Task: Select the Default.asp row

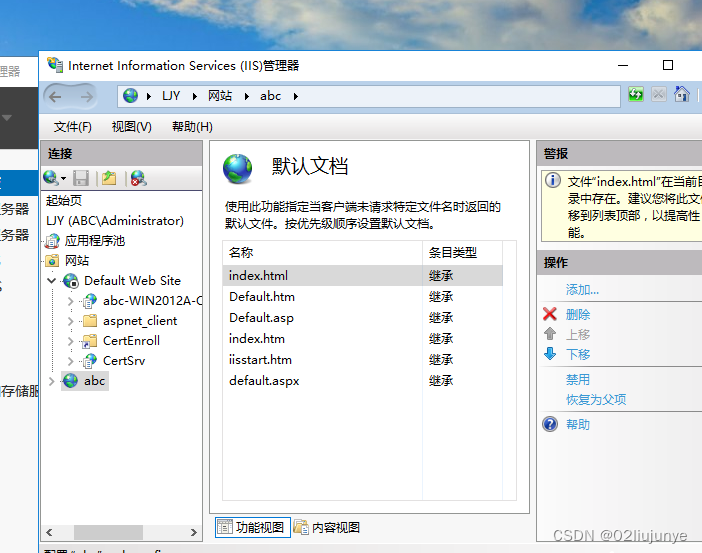Action: pyautogui.click(x=363, y=317)
